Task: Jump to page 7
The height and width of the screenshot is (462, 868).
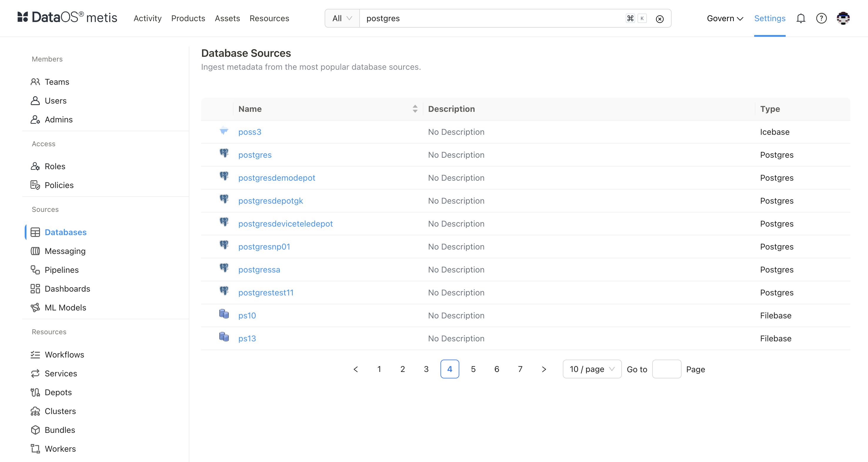Action: tap(520, 369)
